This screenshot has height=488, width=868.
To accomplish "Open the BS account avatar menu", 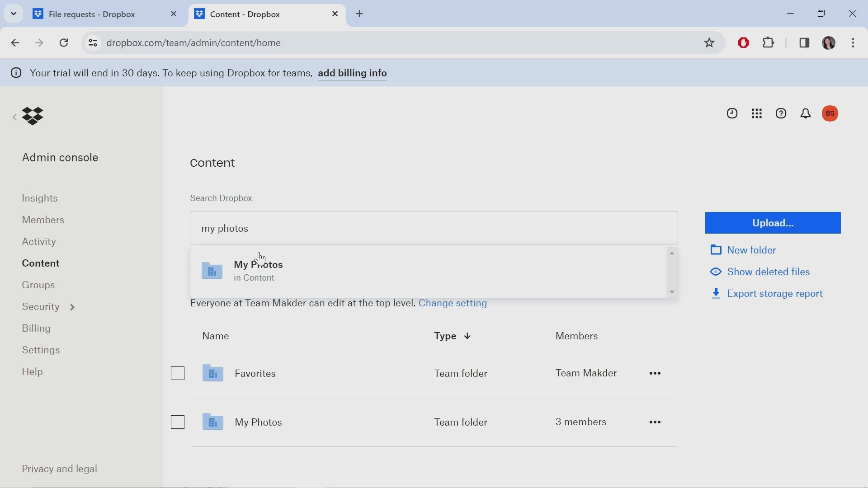I will [830, 113].
